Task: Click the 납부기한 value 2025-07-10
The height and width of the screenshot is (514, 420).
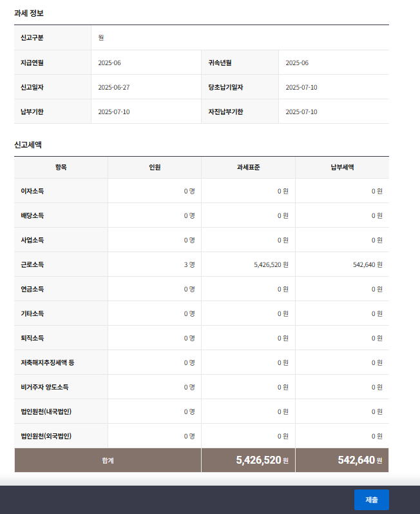Action: pyautogui.click(x=114, y=112)
